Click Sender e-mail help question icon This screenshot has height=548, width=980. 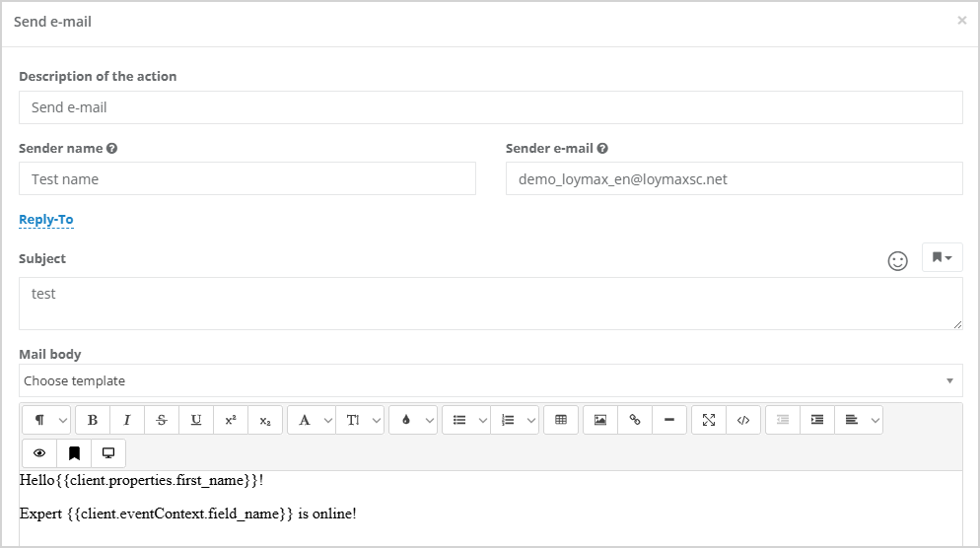[x=602, y=148]
